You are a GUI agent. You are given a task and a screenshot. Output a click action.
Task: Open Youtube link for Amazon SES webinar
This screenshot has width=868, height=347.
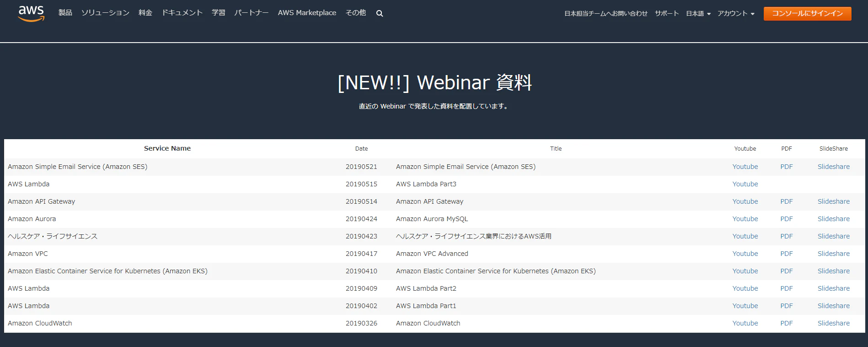(x=745, y=167)
